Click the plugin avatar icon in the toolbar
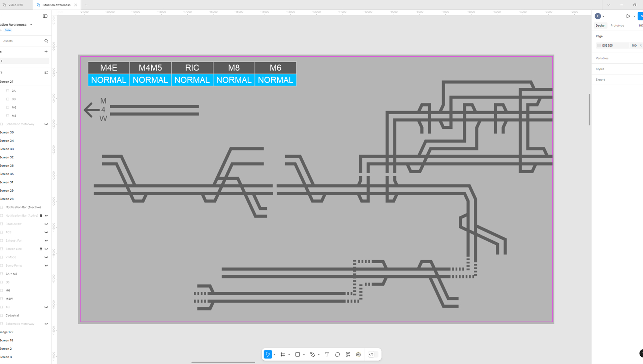This screenshot has width=643, height=364. click(x=359, y=354)
